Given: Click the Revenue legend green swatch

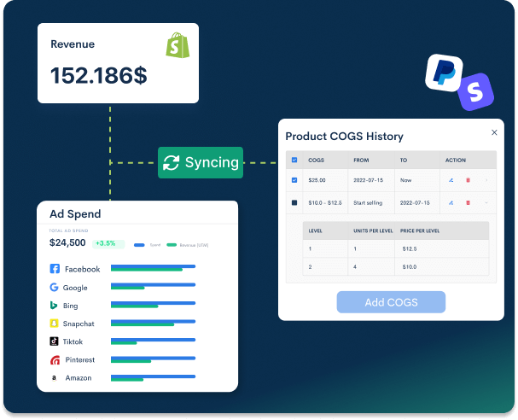Looking at the screenshot, I should click(x=172, y=244).
